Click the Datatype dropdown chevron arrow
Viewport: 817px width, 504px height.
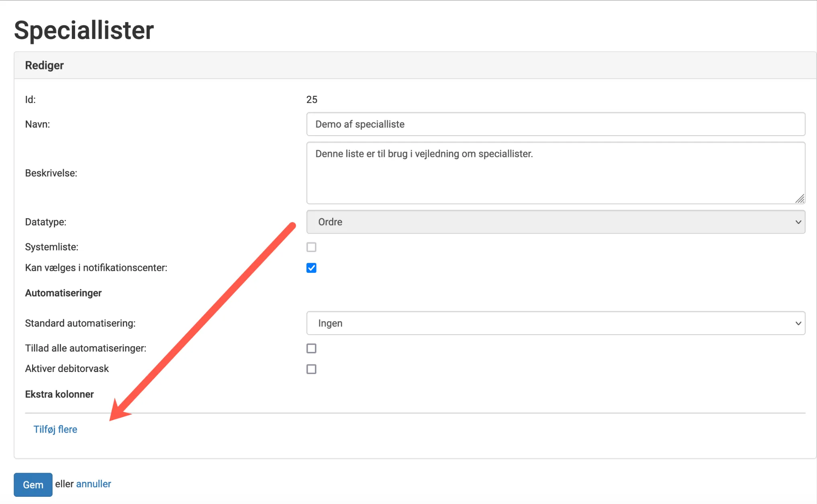coord(798,222)
